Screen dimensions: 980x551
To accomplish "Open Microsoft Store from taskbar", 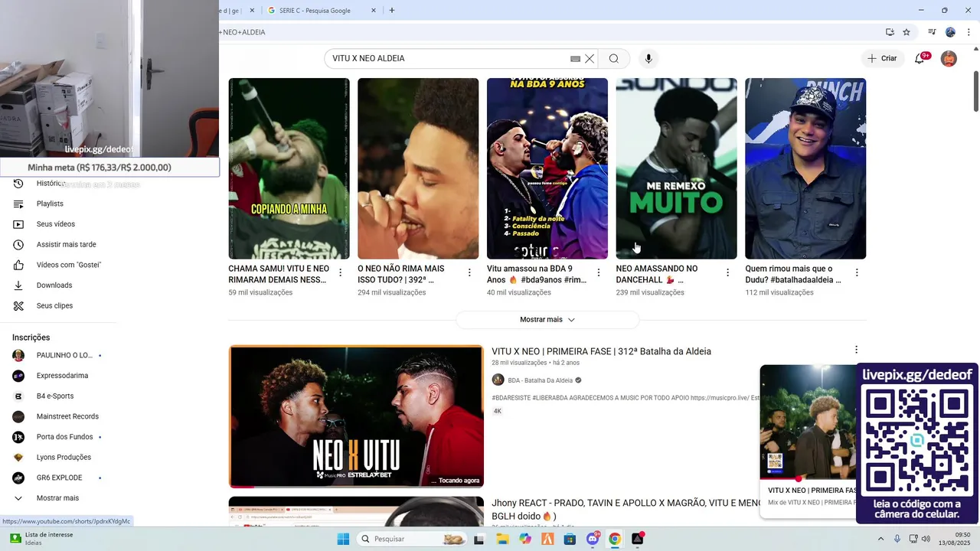I will (x=570, y=539).
